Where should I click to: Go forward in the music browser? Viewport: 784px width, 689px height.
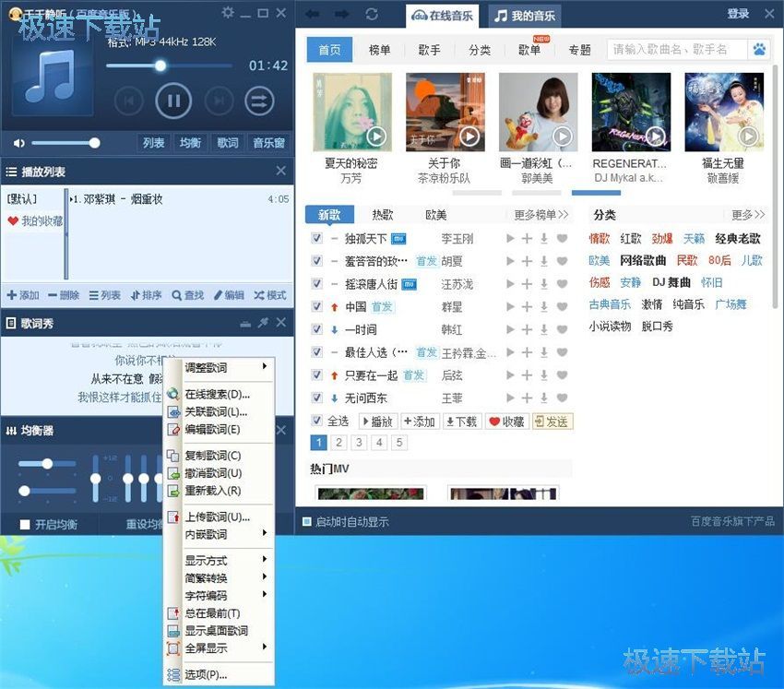(x=342, y=14)
